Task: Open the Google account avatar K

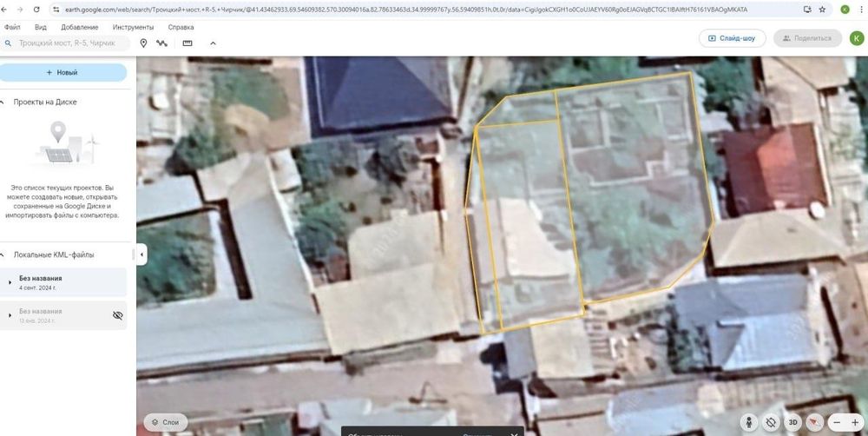Action: [x=857, y=38]
